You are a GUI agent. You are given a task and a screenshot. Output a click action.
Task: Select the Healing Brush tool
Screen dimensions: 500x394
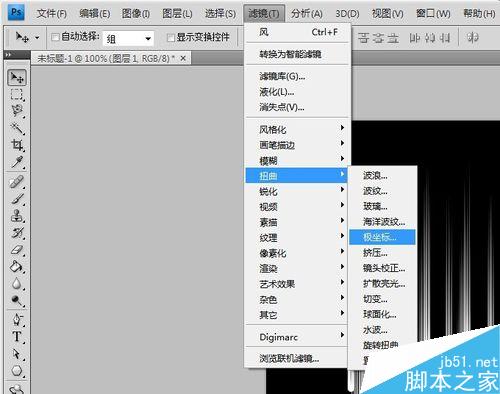(17, 182)
